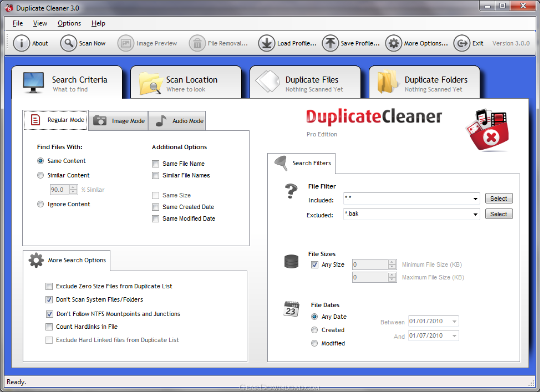Screen dimensions: 559x392
Task: Open the File menu
Action: click(x=18, y=23)
